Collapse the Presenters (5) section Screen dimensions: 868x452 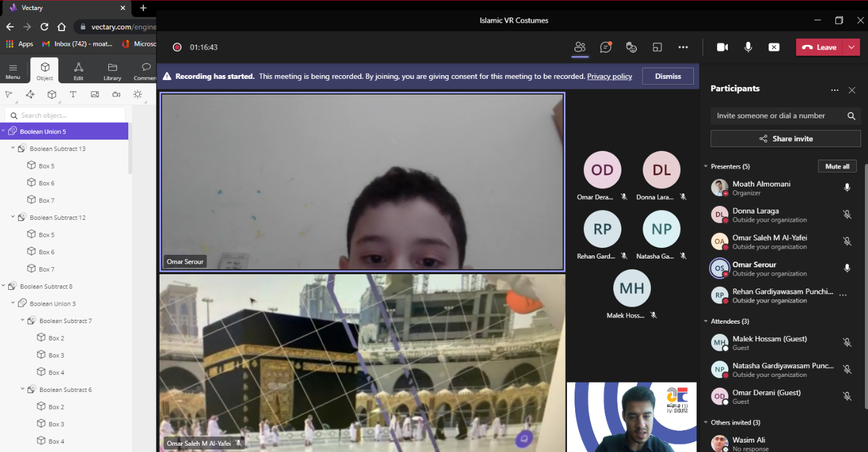coord(706,167)
